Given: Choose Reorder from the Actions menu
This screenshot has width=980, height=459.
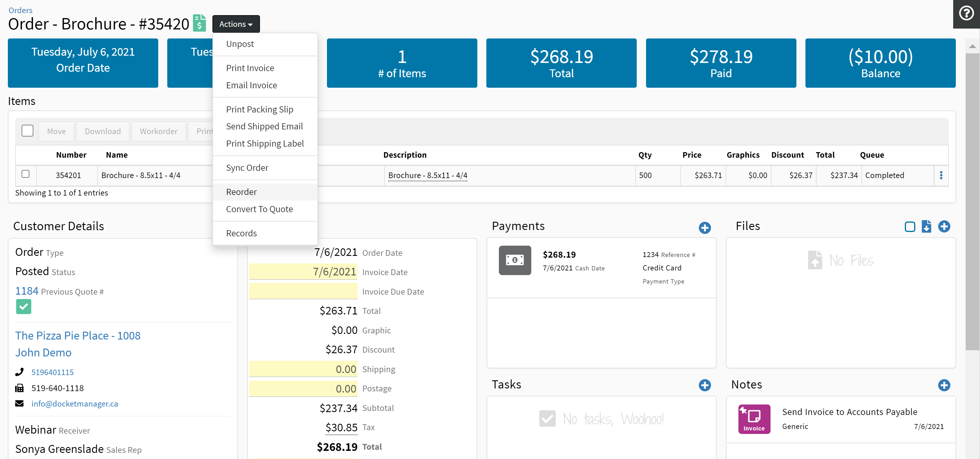Looking at the screenshot, I should (x=241, y=192).
